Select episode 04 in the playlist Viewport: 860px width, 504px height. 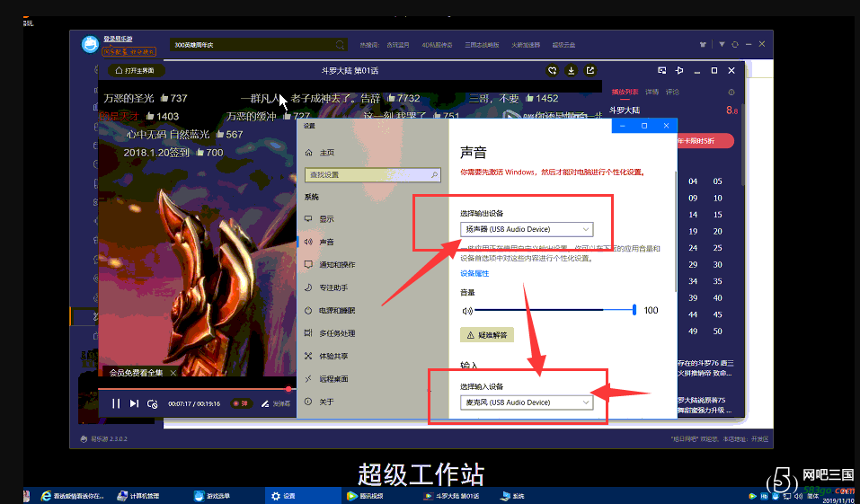(x=693, y=181)
